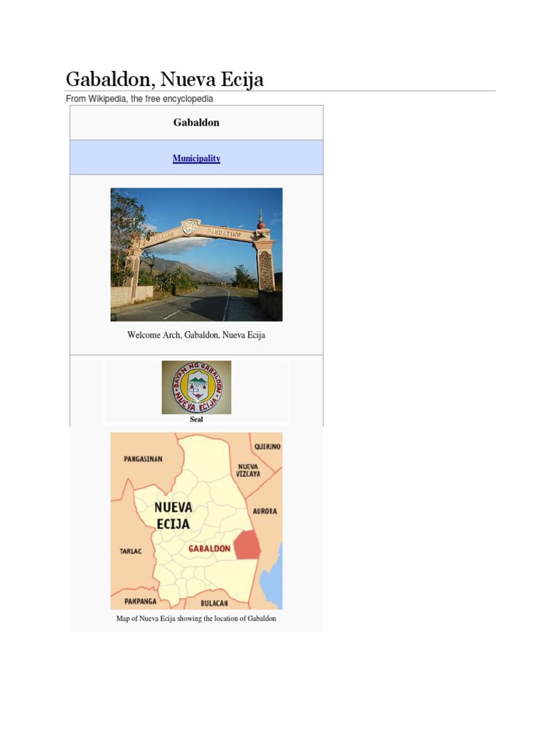
Task: Open the Nueva Ecija location map
Action: coord(196,521)
